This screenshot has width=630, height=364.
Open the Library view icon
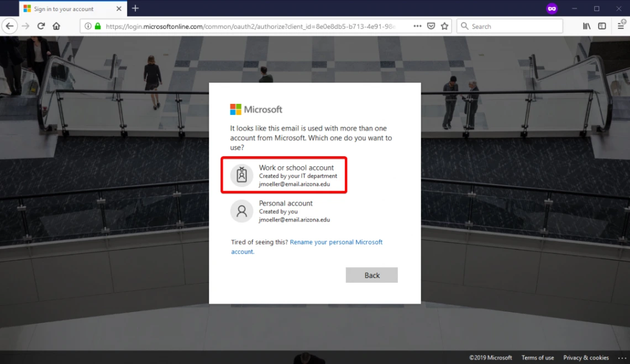point(586,26)
